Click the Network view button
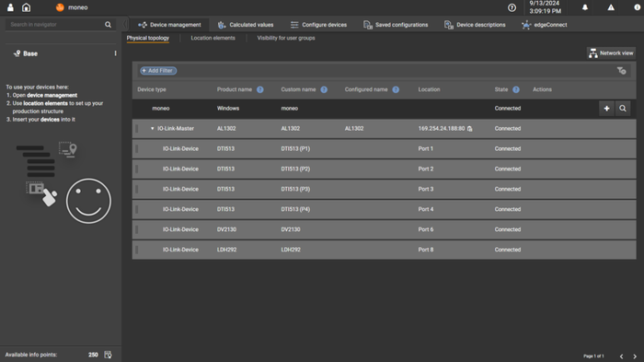This screenshot has height=362, width=644. (x=611, y=53)
